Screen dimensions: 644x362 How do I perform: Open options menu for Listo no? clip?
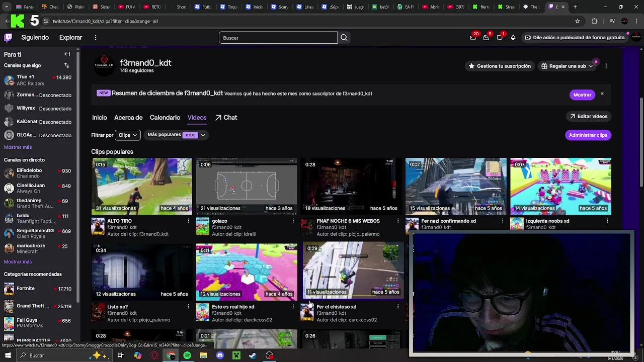[x=189, y=307]
